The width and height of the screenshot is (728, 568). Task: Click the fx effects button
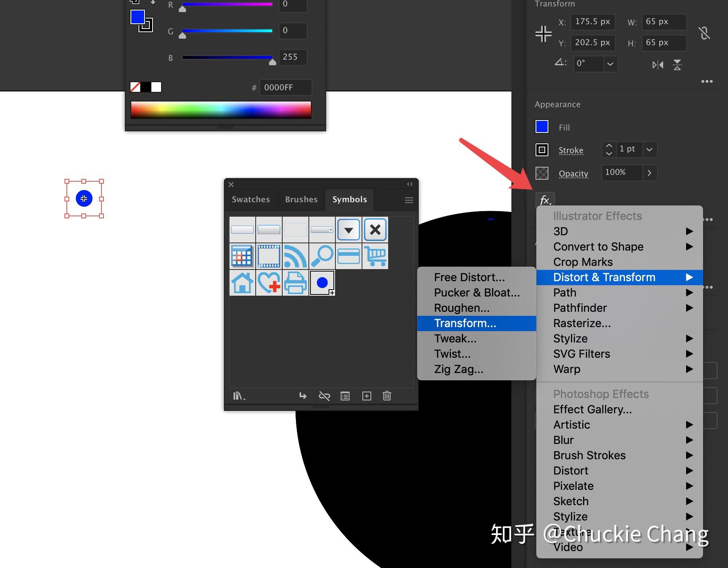point(545,200)
